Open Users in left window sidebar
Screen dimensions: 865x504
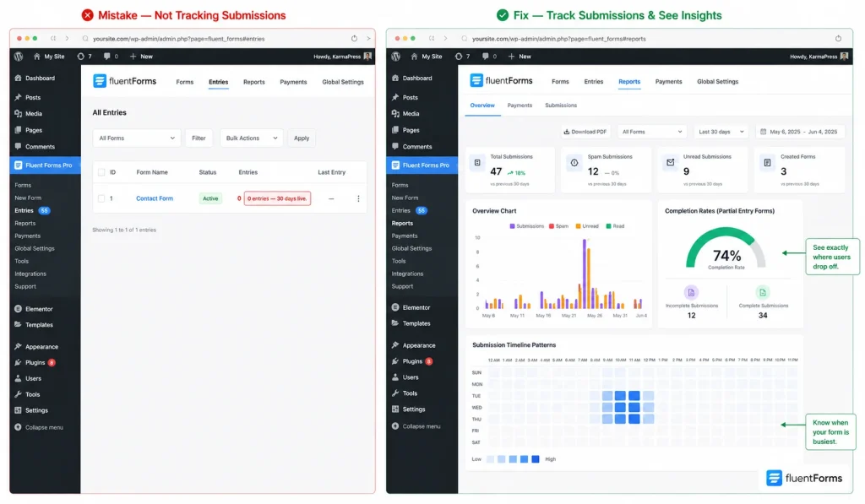tap(33, 379)
